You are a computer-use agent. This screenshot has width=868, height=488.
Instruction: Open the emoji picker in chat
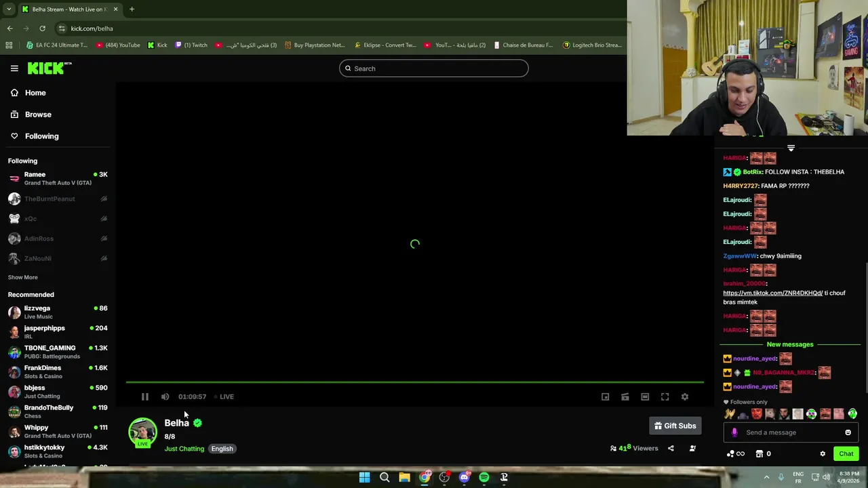[848, 432]
